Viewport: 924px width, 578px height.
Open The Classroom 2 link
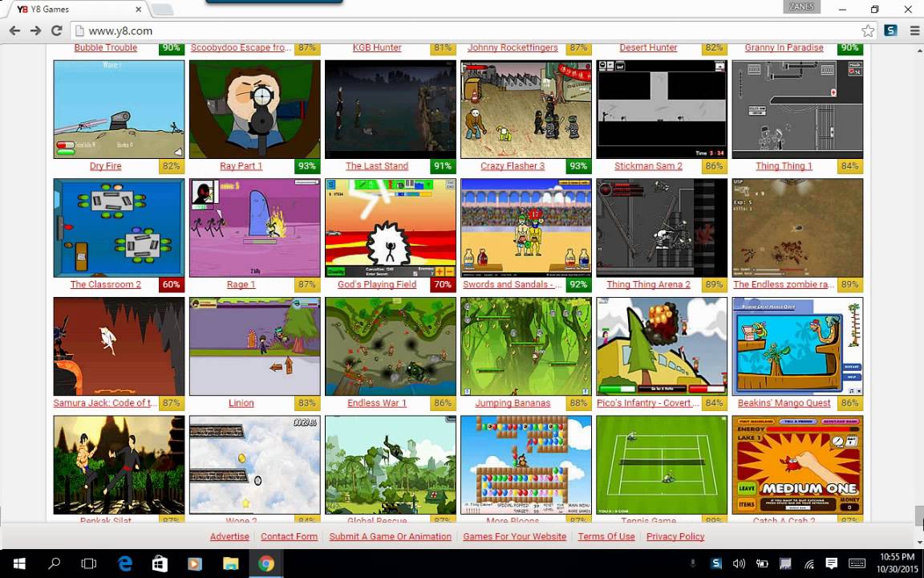(x=106, y=284)
